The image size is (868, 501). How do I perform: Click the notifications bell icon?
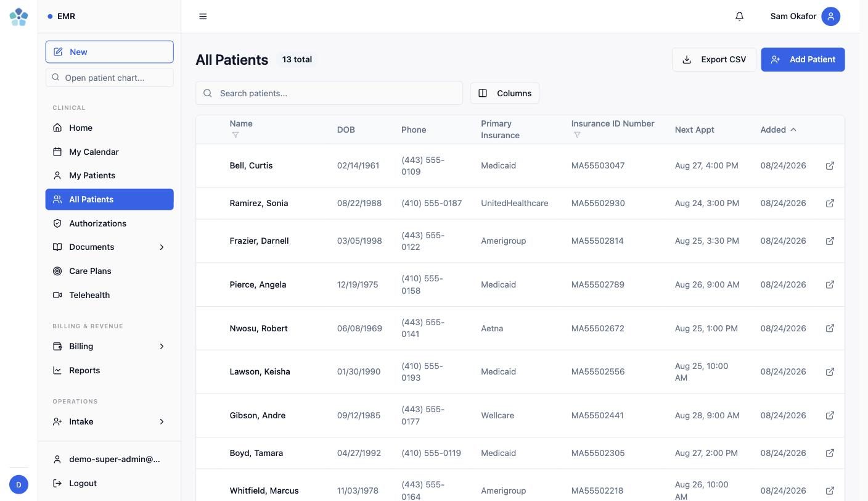[x=739, y=16]
